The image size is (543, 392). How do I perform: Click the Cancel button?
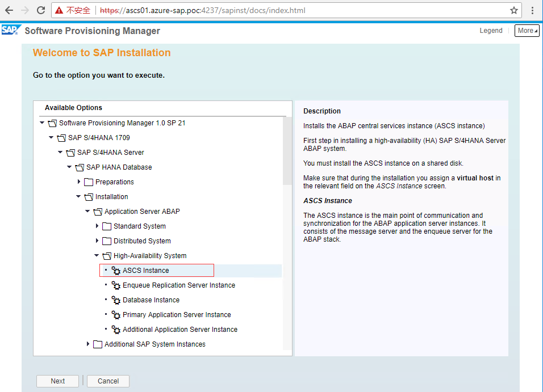coord(108,381)
